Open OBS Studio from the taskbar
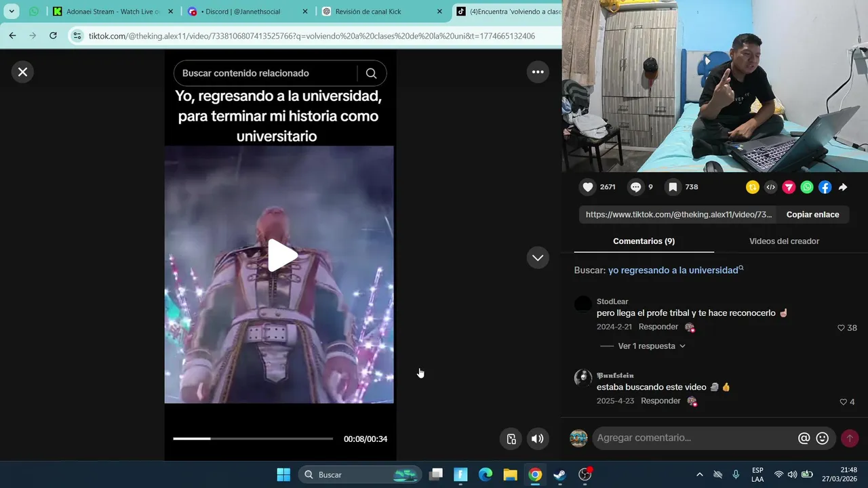Image resolution: width=868 pixels, height=488 pixels. 585,475
